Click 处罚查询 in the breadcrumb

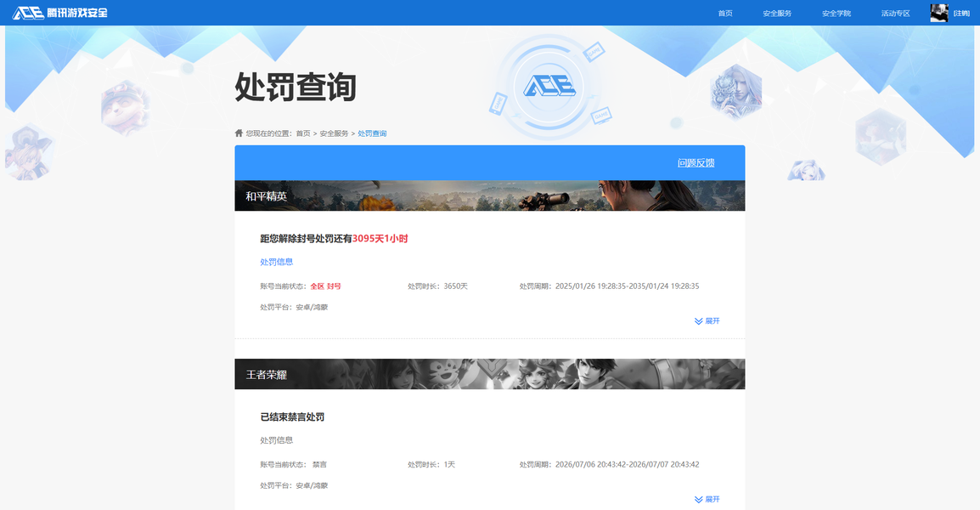click(x=372, y=133)
